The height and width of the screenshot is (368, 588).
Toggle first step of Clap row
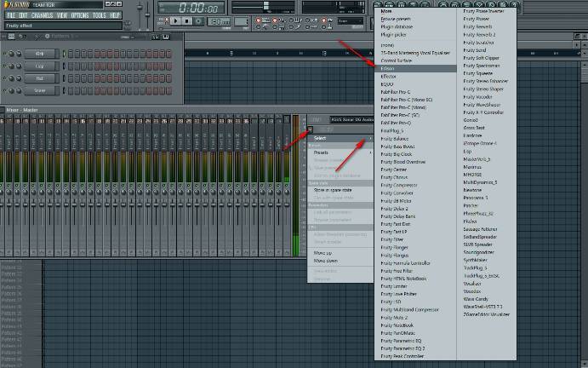tap(71, 66)
